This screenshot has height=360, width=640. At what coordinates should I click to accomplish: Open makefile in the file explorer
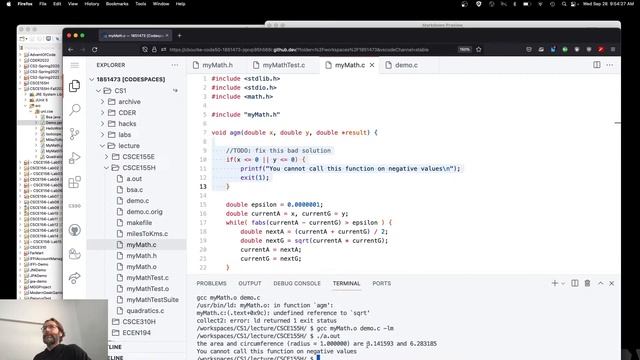click(x=139, y=223)
